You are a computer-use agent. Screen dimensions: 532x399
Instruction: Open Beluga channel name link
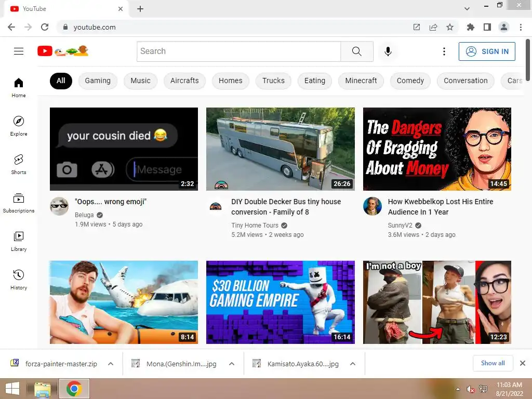(84, 215)
